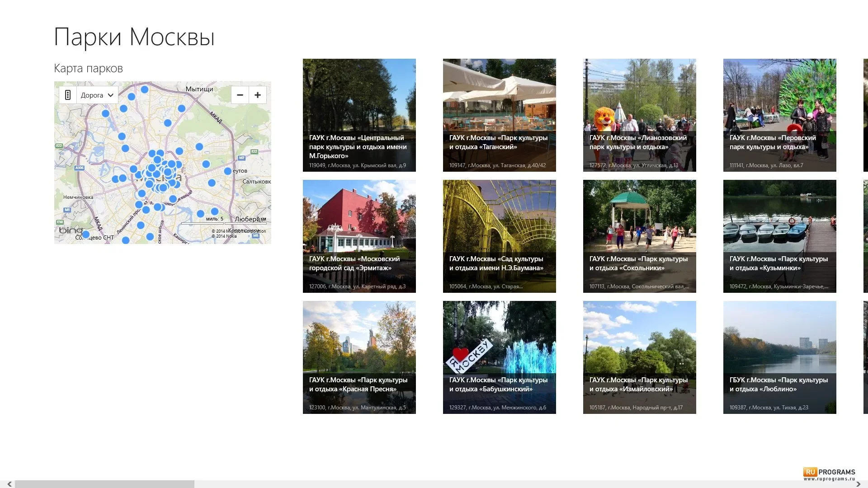
Task: Click the park pin near Солнцево
Action: click(x=85, y=234)
